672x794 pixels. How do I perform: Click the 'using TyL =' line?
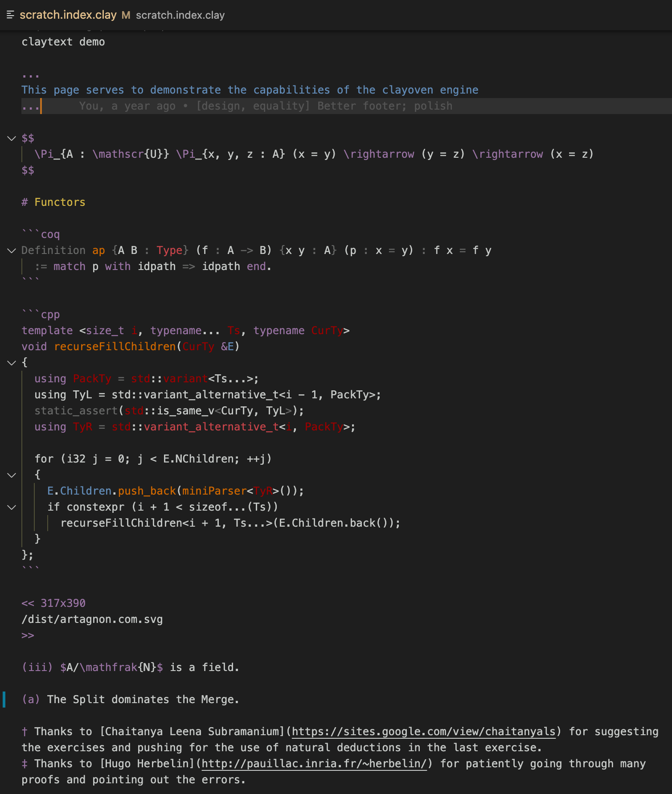208,395
